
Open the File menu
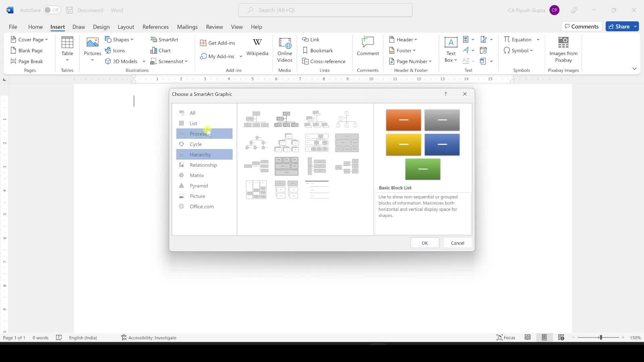(13, 27)
